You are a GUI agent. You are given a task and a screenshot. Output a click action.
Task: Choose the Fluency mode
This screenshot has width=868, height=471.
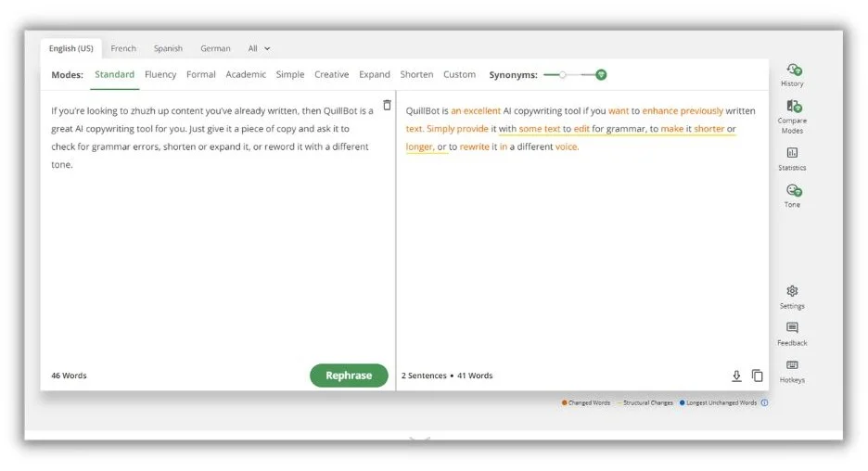160,74
